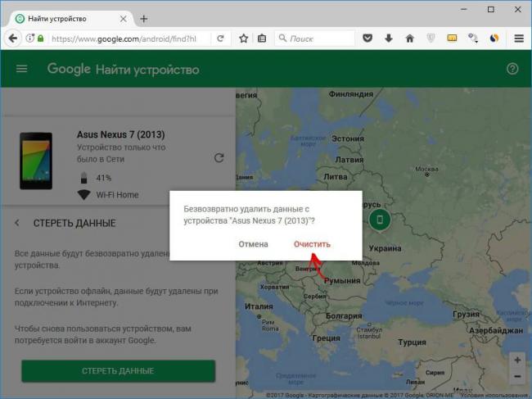The height and width of the screenshot is (399, 532).
Task: Click the Pocket icon in toolbar
Action: (367, 38)
